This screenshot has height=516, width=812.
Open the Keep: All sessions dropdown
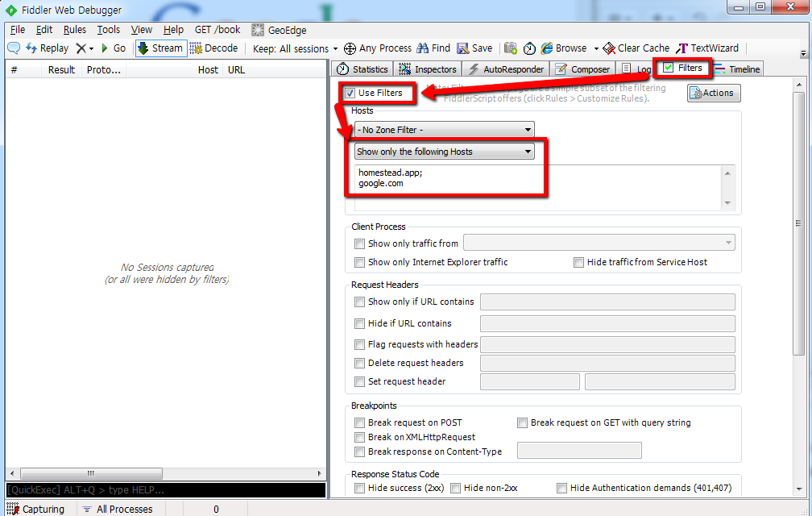[x=295, y=48]
